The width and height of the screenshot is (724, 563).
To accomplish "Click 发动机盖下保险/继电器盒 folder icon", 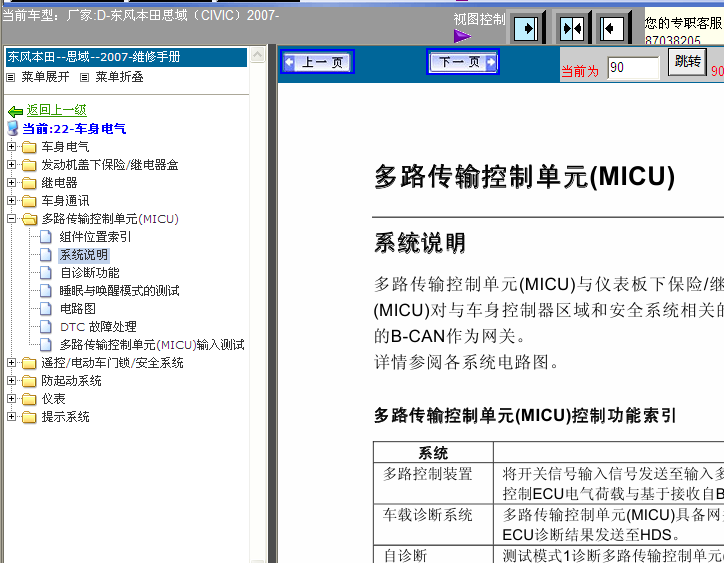I will [29, 165].
